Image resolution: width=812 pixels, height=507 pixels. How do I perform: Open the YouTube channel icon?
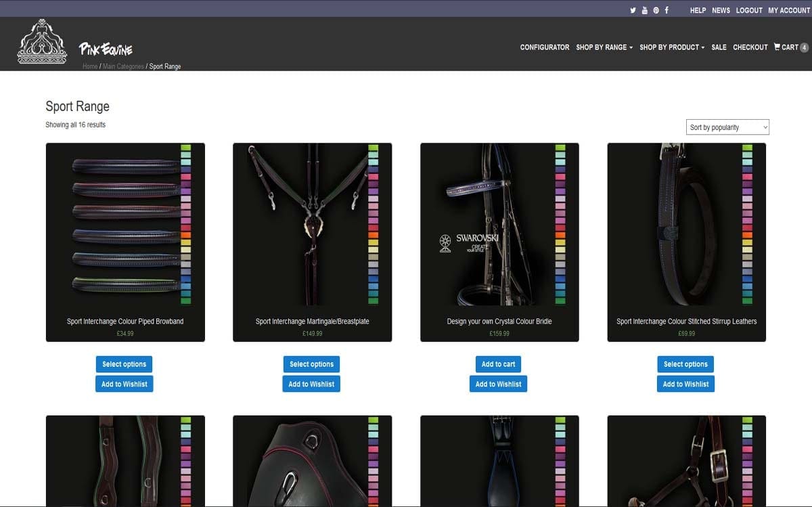644,10
